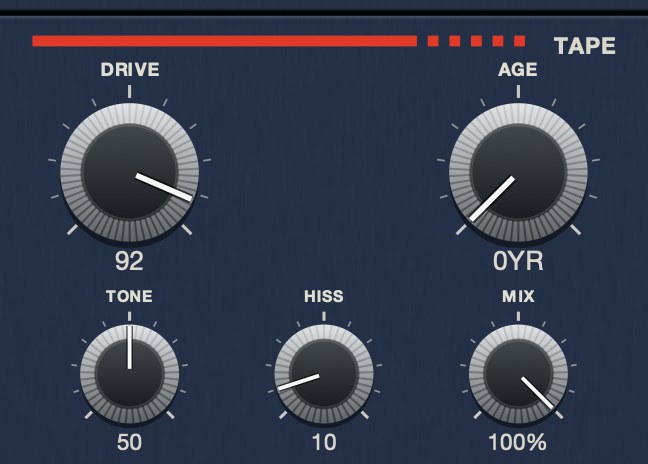Click the MIX knob

click(x=518, y=374)
